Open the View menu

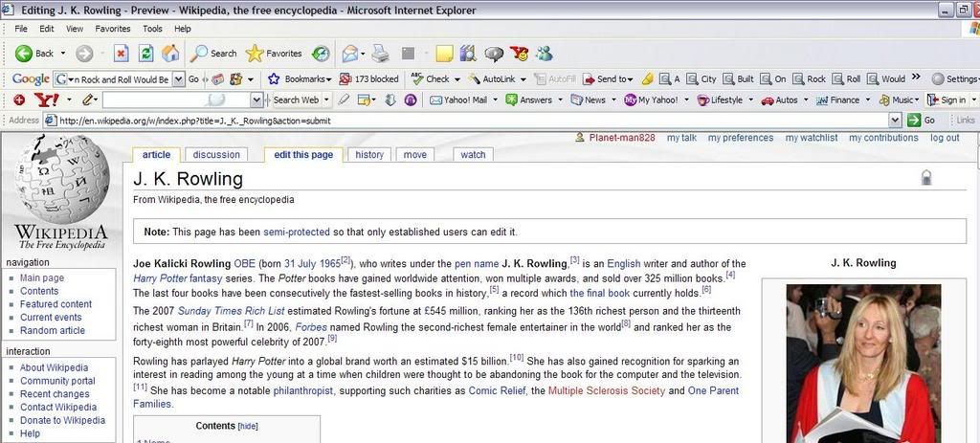(x=75, y=29)
